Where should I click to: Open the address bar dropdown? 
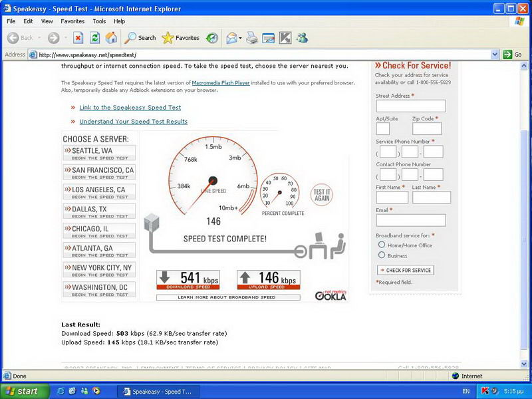495,55
